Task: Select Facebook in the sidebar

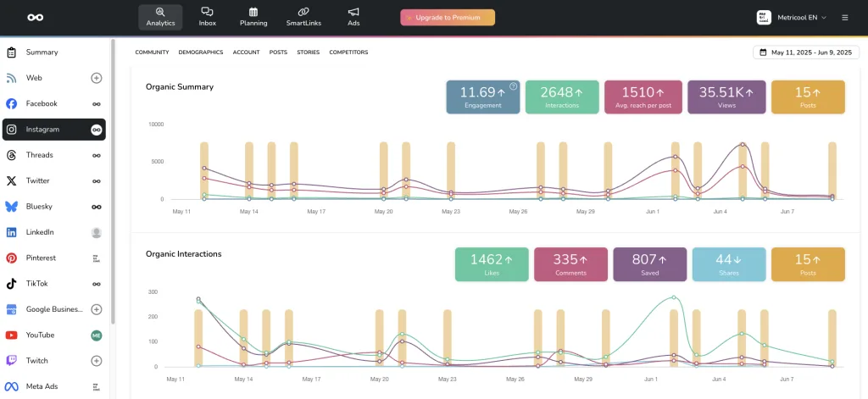Action: pyautogui.click(x=42, y=103)
